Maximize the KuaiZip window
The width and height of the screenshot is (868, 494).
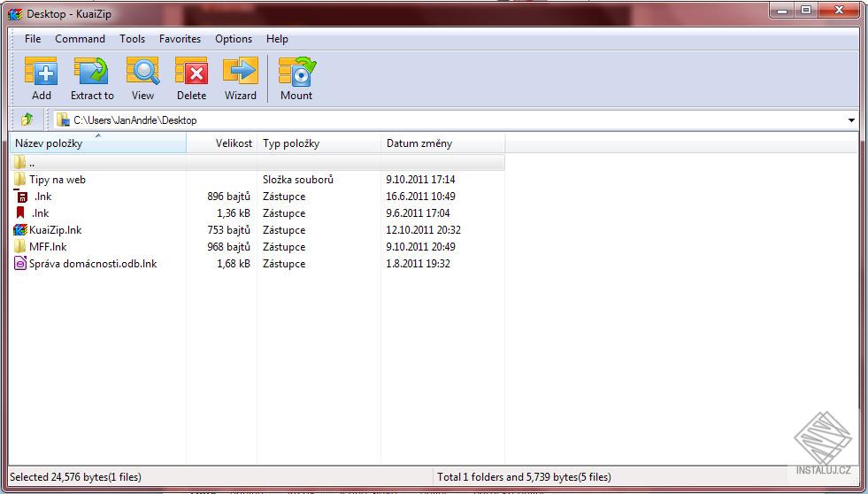click(807, 11)
